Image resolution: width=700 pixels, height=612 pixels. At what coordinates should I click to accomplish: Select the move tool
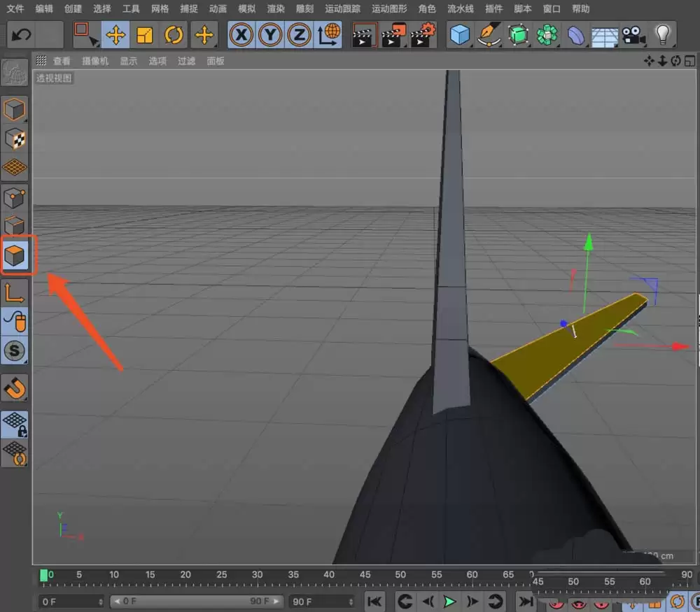[115, 34]
